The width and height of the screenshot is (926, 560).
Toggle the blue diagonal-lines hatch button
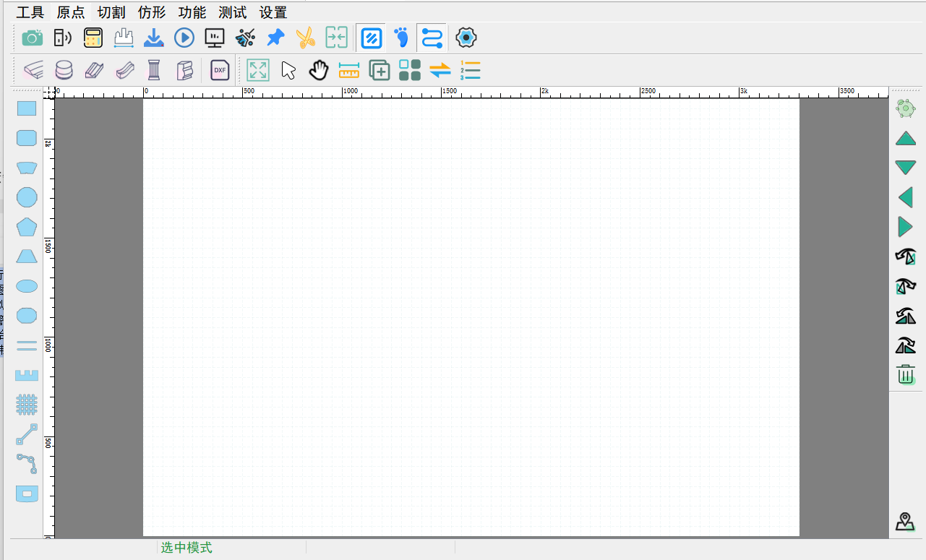tap(372, 38)
